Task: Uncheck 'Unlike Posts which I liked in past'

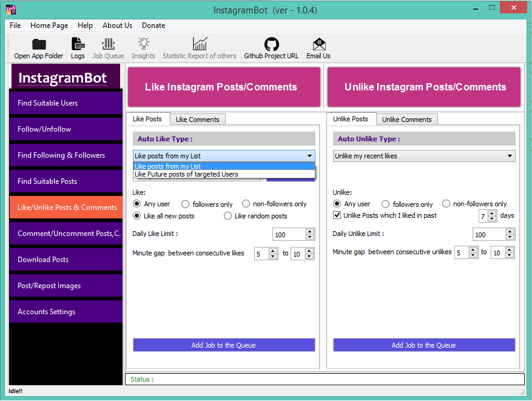Action: tap(337, 215)
